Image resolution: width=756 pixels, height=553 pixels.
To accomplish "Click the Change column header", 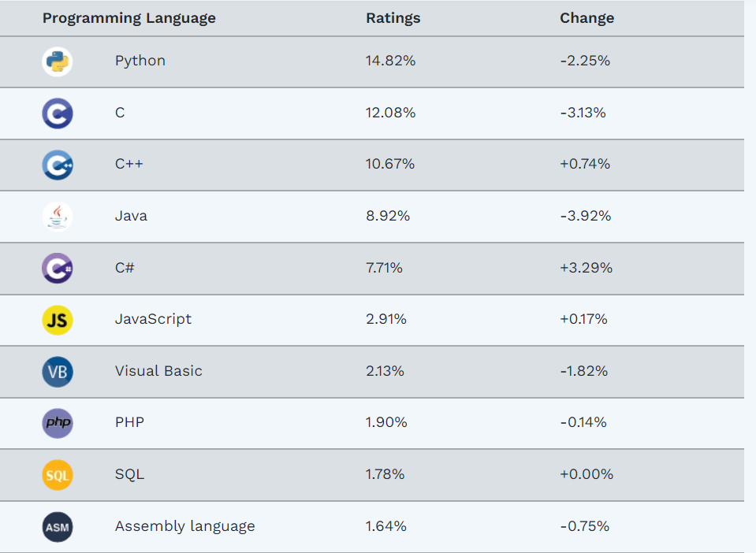I will click(x=587, y=18).
